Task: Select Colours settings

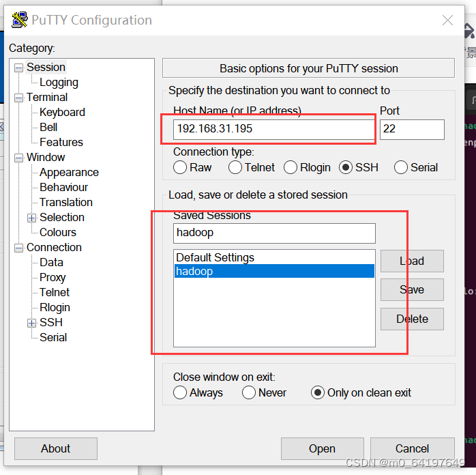Action: point(58,232)
